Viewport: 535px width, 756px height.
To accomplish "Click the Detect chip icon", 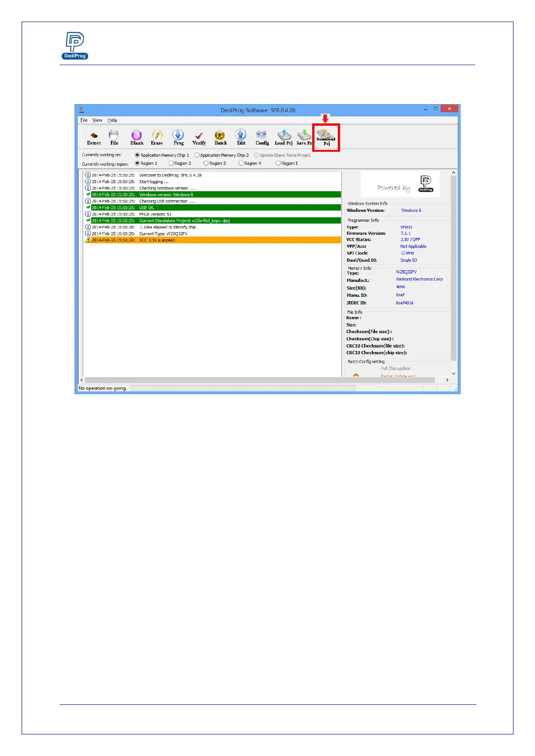I will [x=94, y=137].
